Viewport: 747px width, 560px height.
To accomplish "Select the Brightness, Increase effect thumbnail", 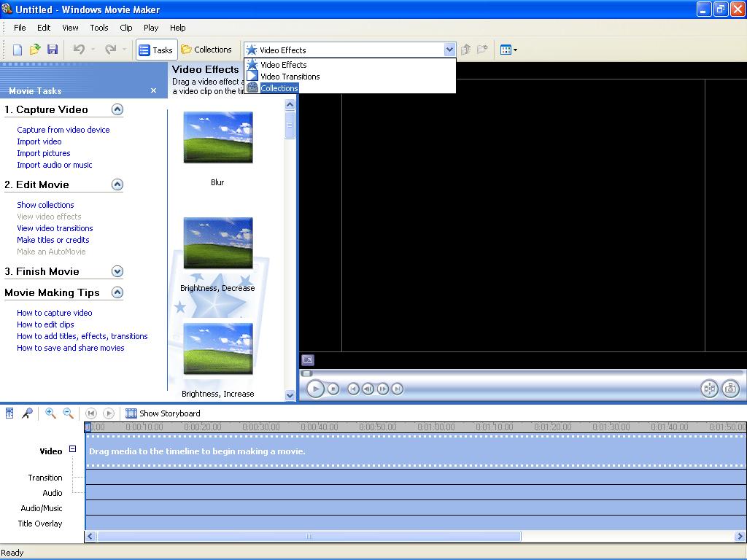I will 218,349.
